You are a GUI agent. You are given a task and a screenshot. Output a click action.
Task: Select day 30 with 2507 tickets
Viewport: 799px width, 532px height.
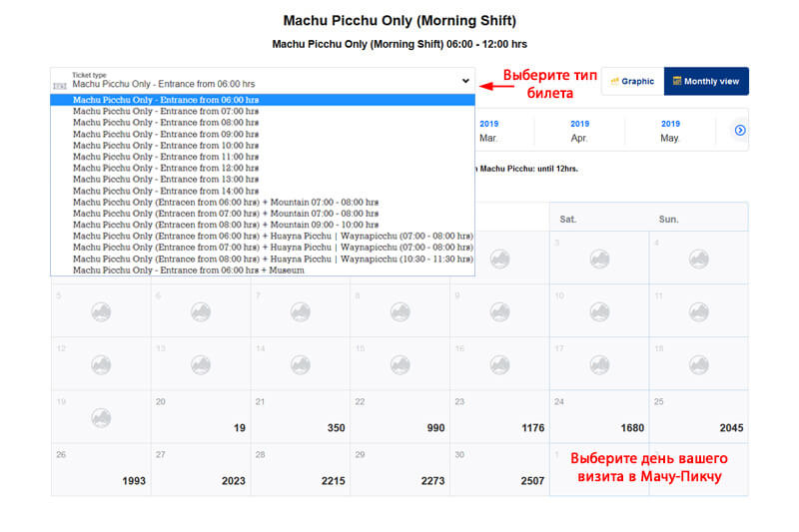(500, 469)
